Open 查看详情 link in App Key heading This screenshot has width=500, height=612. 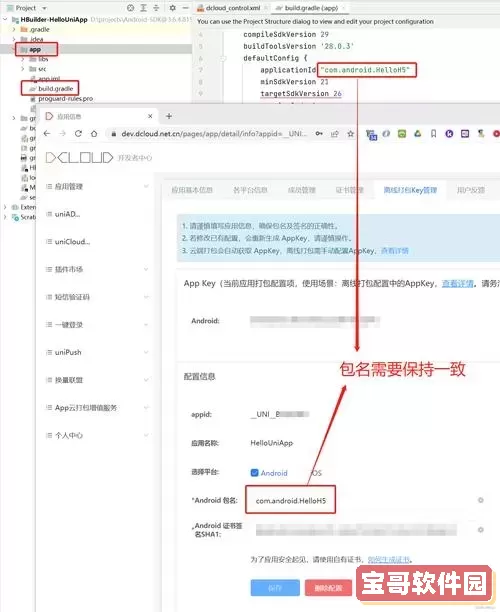point(457,284)
